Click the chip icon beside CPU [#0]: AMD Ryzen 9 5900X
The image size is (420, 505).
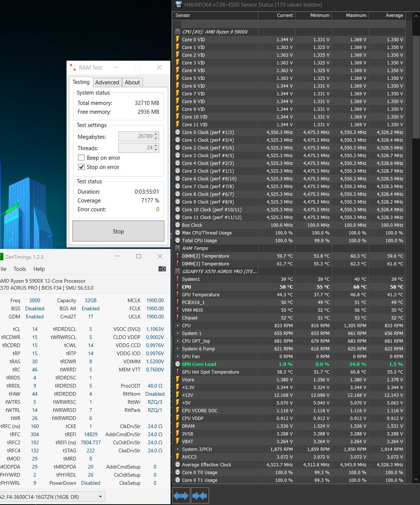point(178,32)
